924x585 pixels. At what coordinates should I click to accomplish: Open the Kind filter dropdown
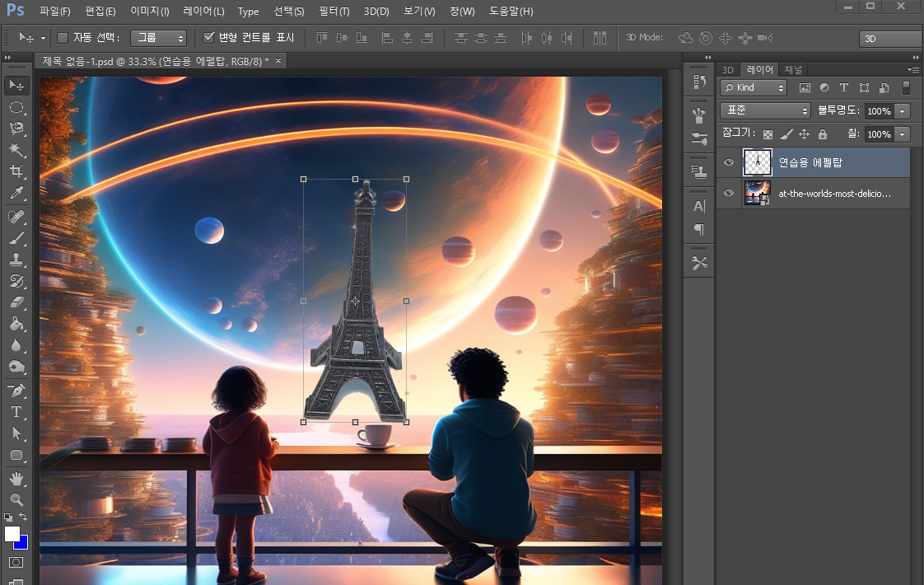tap(754, 87)
